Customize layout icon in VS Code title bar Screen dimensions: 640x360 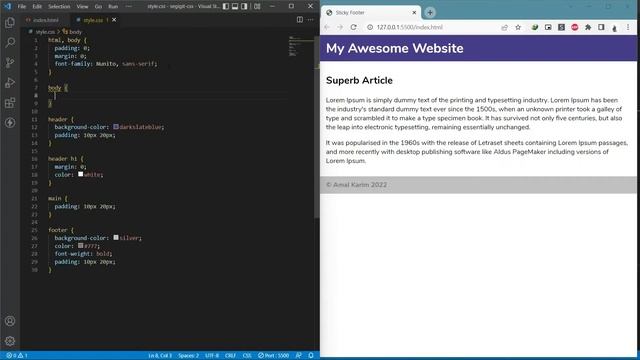pyautogui.click(x=257, y=6)
